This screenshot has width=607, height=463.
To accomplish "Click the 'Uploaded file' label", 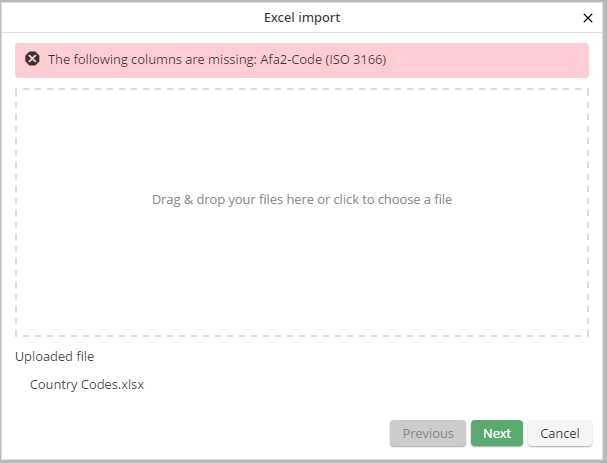I will pyautogui.click(x=54, y=356).
